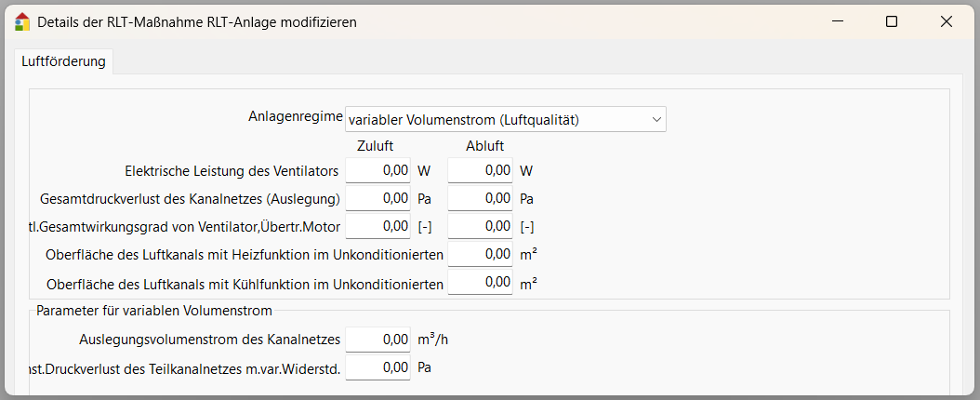980x400 pixels.
Task: Switch to the Luftförderung tab
Action: click(x=63, y=62)
